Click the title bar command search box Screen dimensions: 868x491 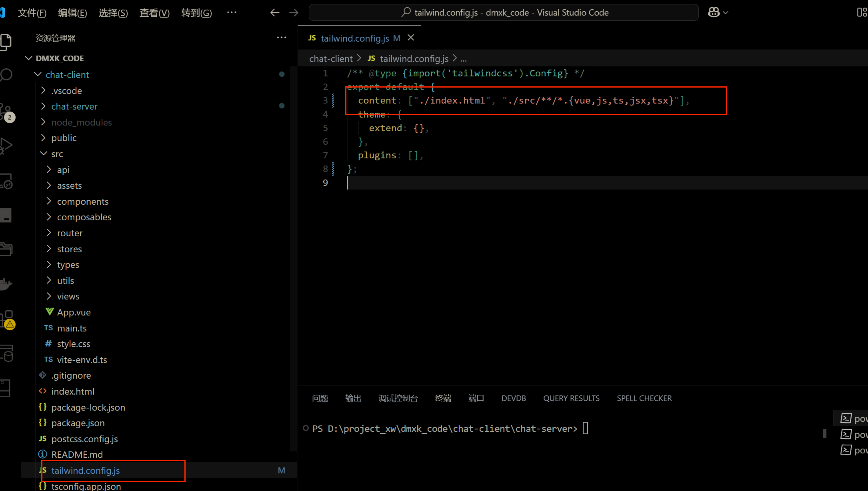pos(504,12)
